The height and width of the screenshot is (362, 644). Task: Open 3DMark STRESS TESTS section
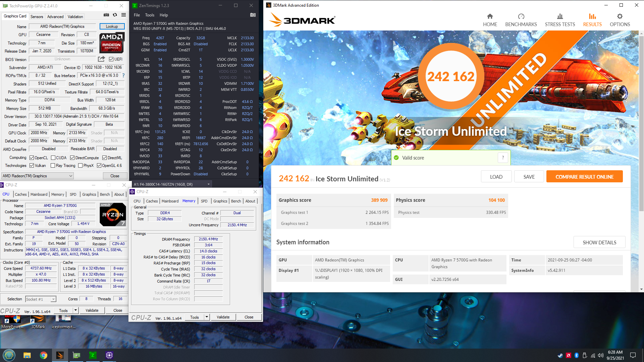560,20
